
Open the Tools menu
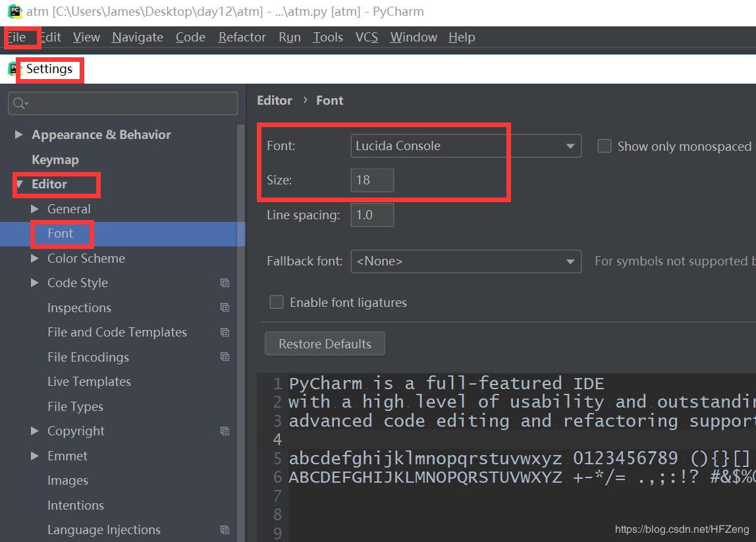pos(328,37)
